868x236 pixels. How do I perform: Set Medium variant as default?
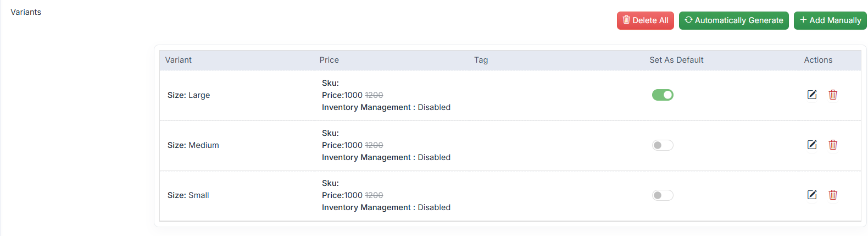tap(663, 145)
